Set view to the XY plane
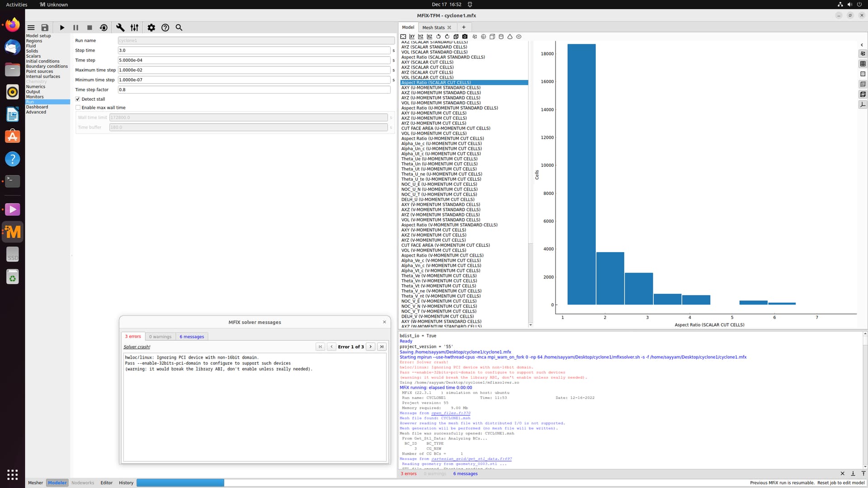 tap(412, 37)
